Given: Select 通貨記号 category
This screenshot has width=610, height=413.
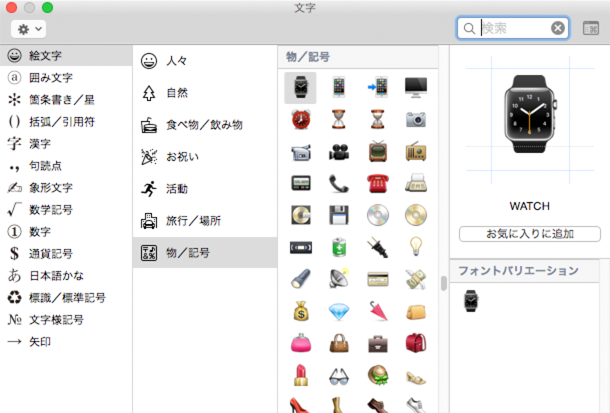Looking at the screenshot, I should coord(66,254).
